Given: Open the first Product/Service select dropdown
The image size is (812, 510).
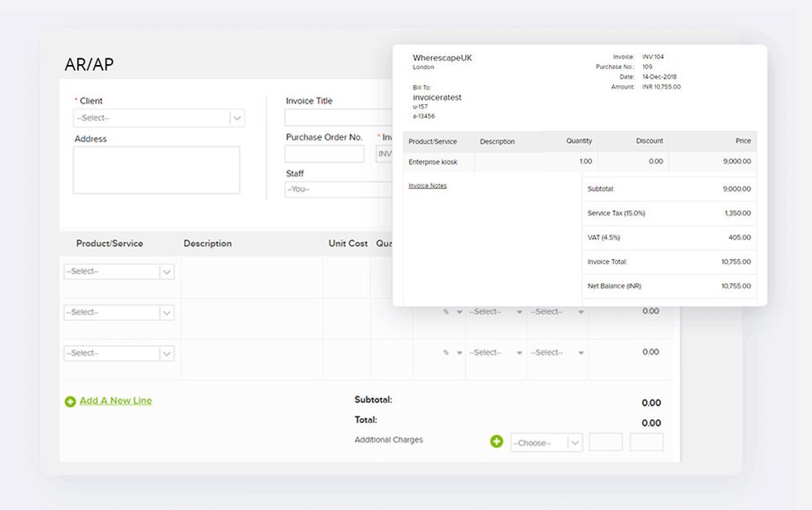Looking at the screenshot, I should [119, 271].
